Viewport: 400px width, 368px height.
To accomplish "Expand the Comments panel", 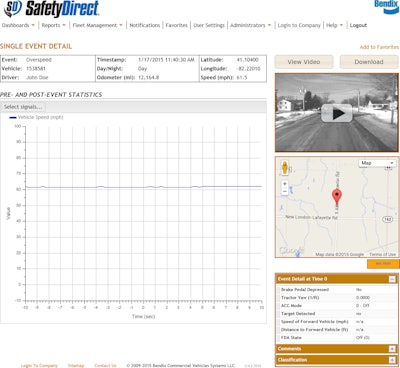I will tap(392, 349).
